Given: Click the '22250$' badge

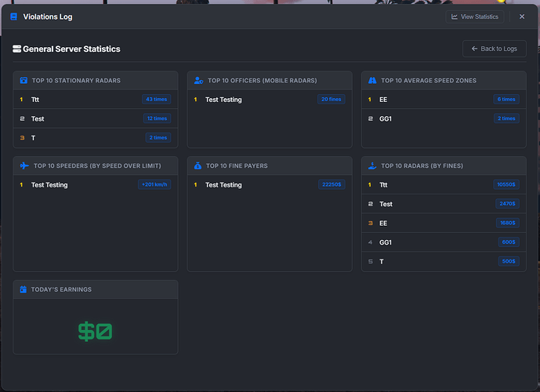Looking at the screenshot, I should click(x=332, y=185).
